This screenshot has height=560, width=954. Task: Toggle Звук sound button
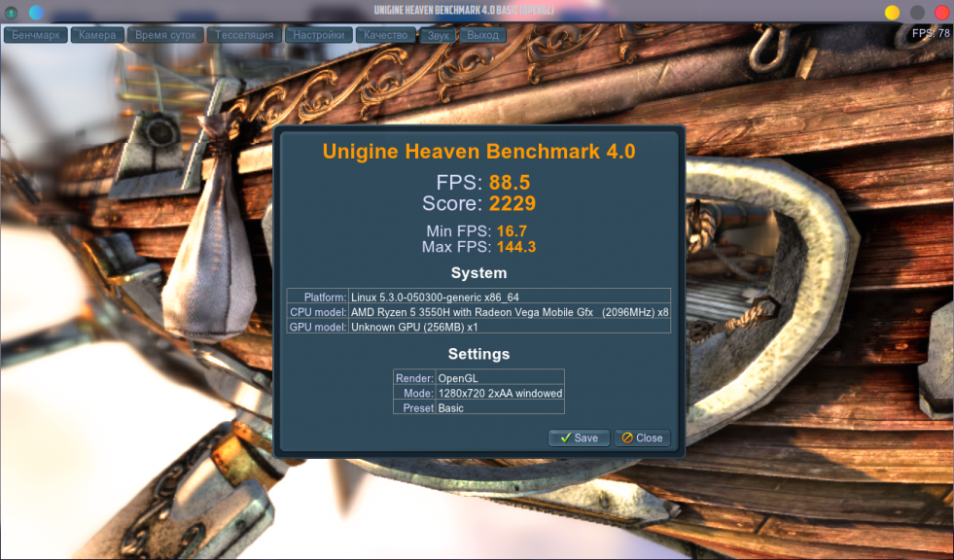coord(439,35)
